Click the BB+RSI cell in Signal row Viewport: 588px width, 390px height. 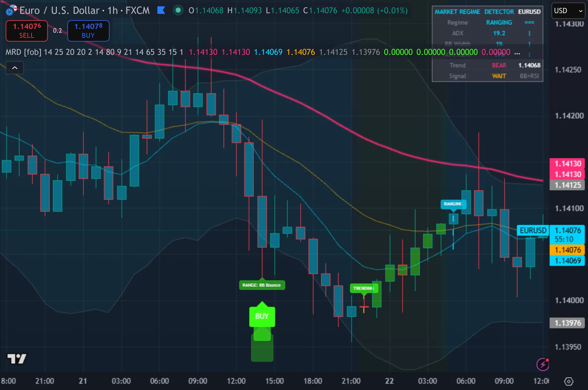coord(530,76)
